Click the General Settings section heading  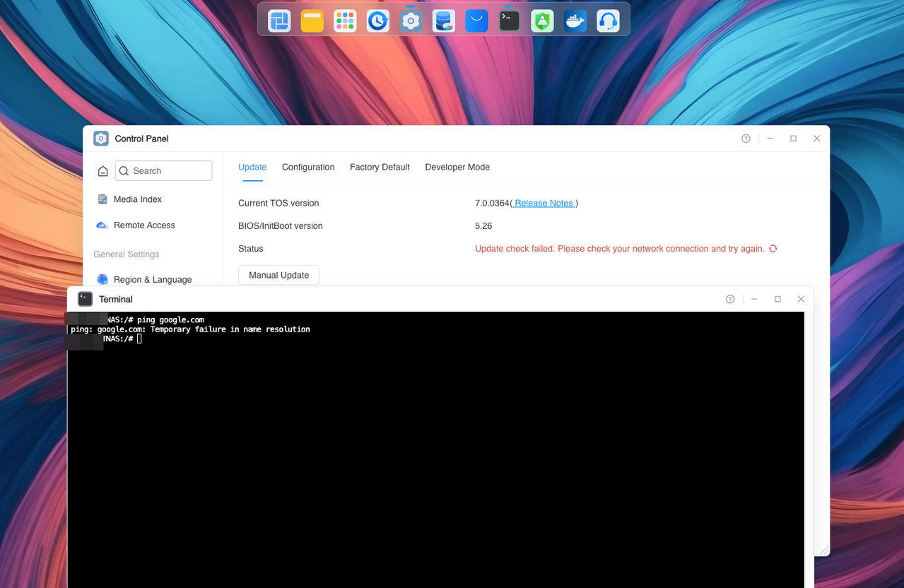(127, 254)
